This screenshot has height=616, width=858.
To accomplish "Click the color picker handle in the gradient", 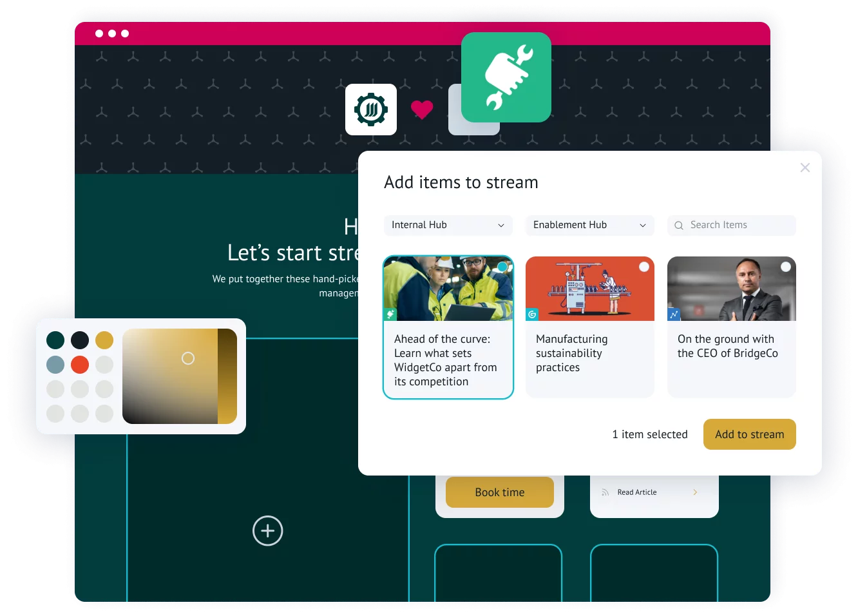I will [188, 358].
